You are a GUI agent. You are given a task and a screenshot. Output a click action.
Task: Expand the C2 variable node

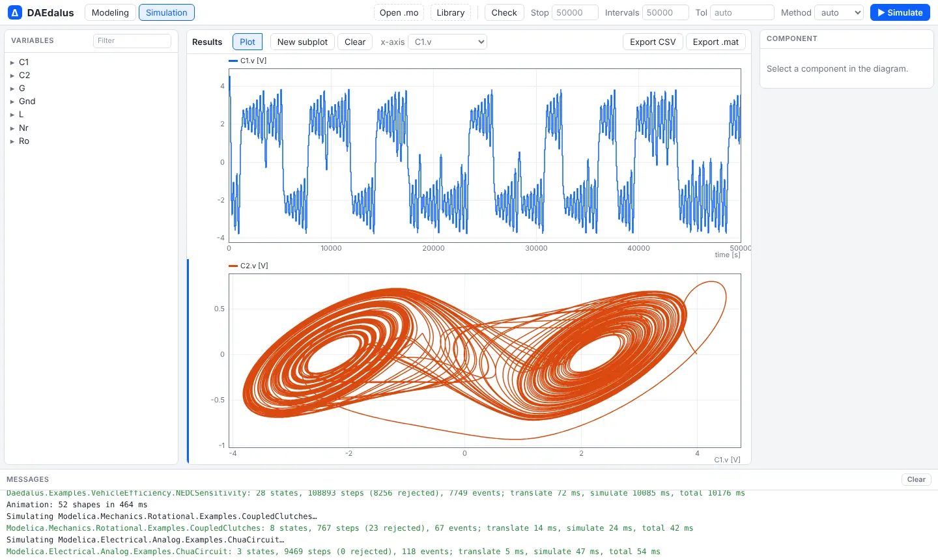[x=12, y=76]
